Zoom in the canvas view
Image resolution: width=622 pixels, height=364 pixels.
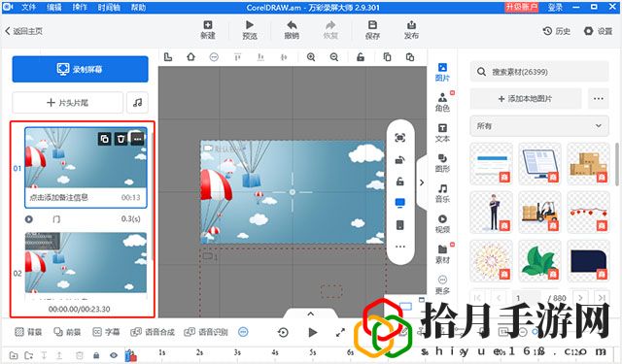[311, 57]
